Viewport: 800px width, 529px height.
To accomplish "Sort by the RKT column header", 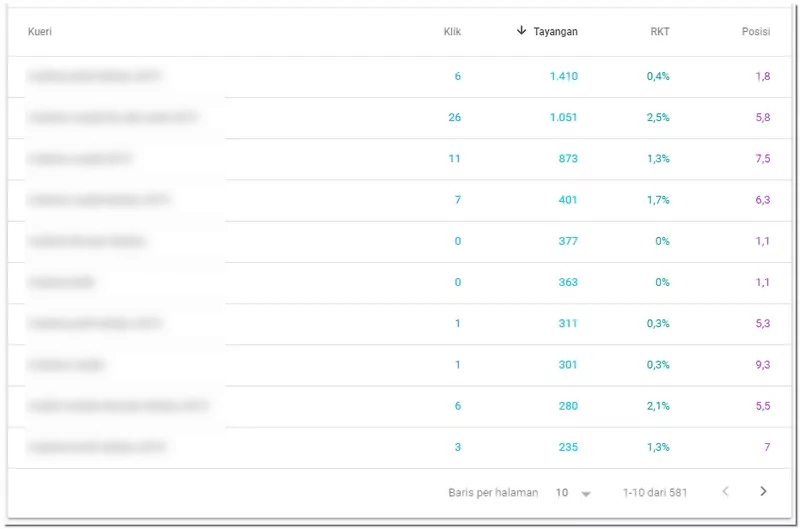I will [x=660, y=32].
